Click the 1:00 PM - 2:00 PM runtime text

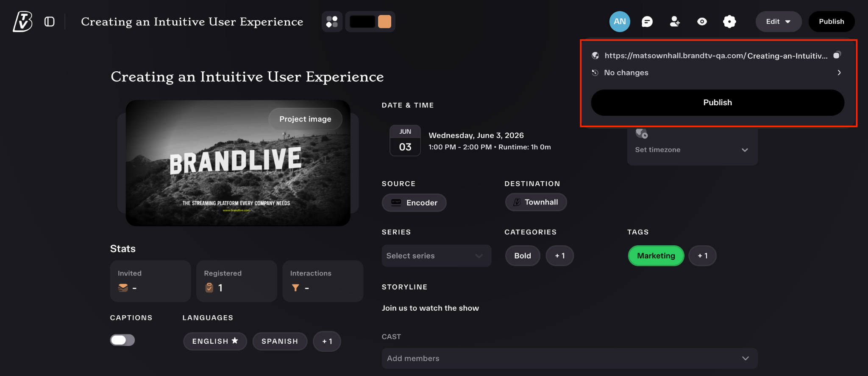click(x=490, y=147)
